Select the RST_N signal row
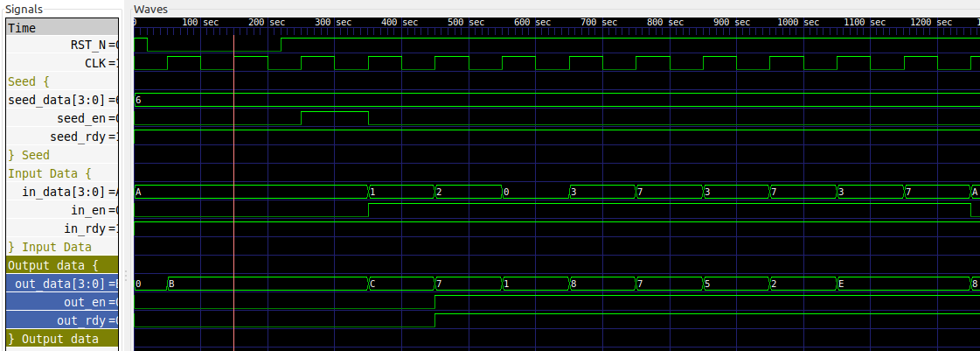The height and width of the screenshot is (351, 980). pyautogui.click(x=62, y=45)
